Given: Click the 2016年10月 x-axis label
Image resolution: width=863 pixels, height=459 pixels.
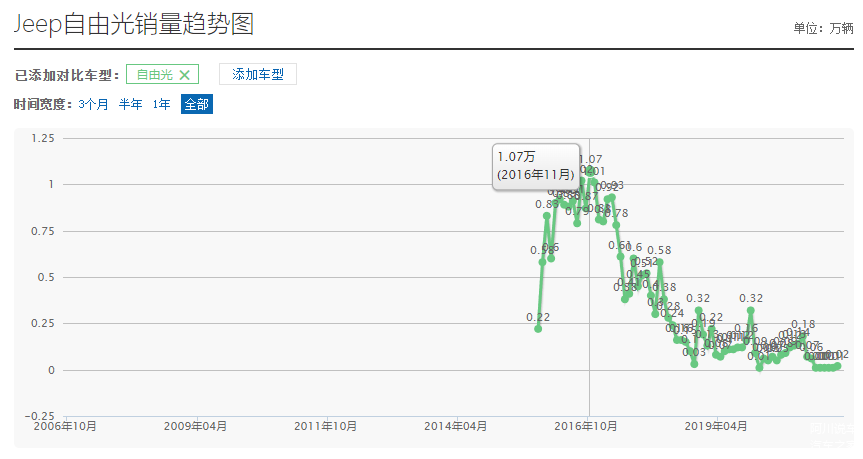Looking at the screenshot, I should [589, 426].
